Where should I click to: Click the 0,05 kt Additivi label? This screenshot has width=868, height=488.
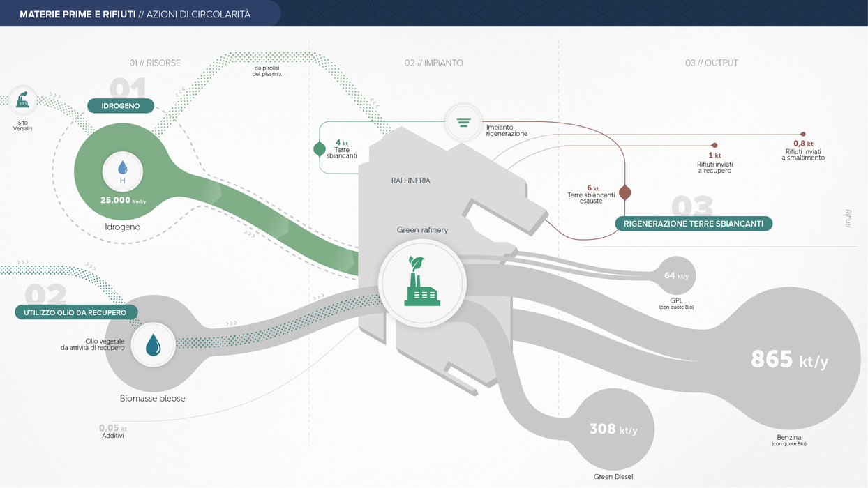pos(113,432)
